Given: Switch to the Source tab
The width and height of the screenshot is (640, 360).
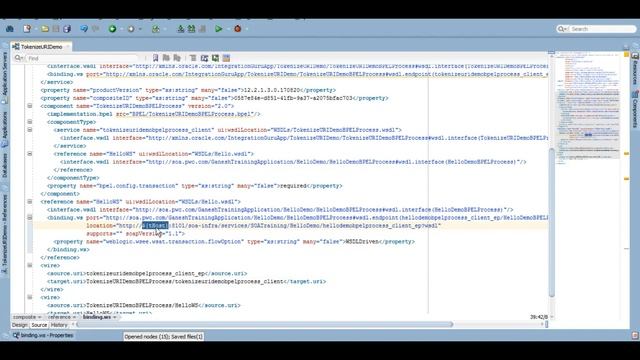Looking at the screenshot, I should (39, 325).
